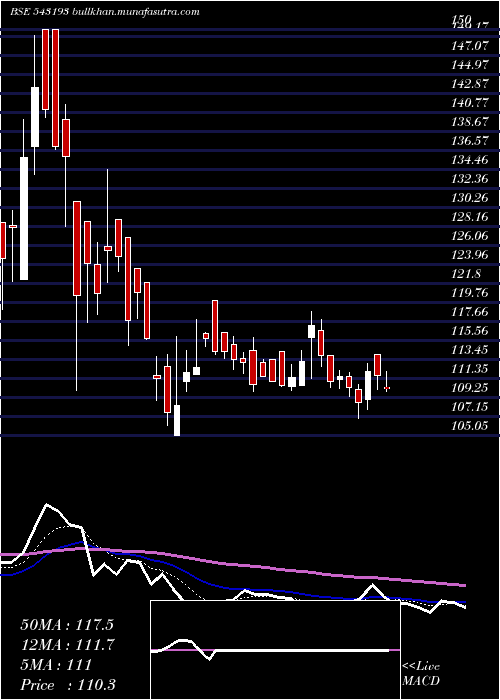This screenshot has width=500, height=700.
Task: Click the 136.57 price axis label
Action: coord(470,141)
